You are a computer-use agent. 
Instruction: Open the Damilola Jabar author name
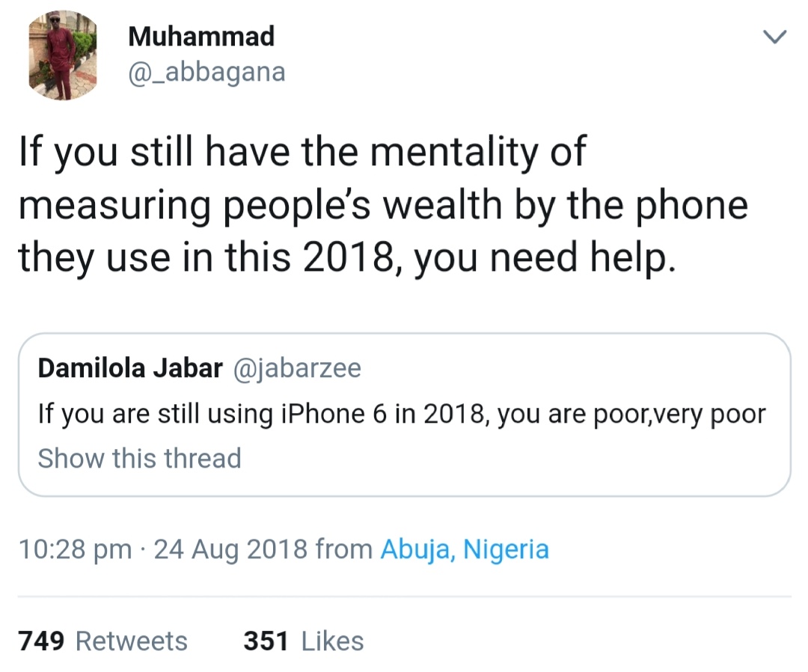coord(130,368)
